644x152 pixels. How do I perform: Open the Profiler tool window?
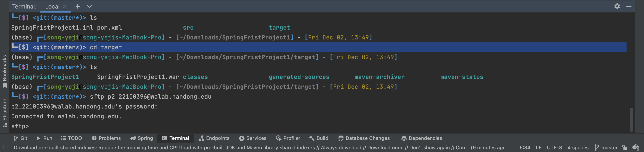(288, 138)
